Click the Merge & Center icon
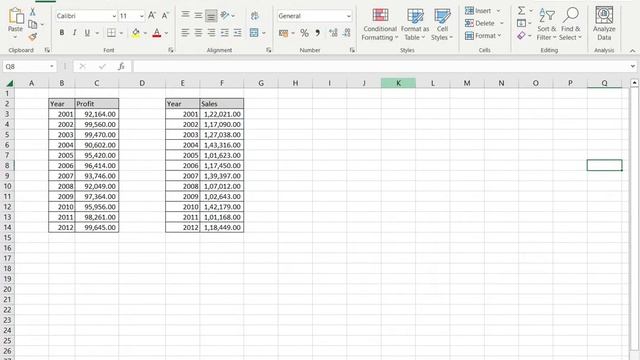This screenshot has width=640, height=360. (254, 33)
